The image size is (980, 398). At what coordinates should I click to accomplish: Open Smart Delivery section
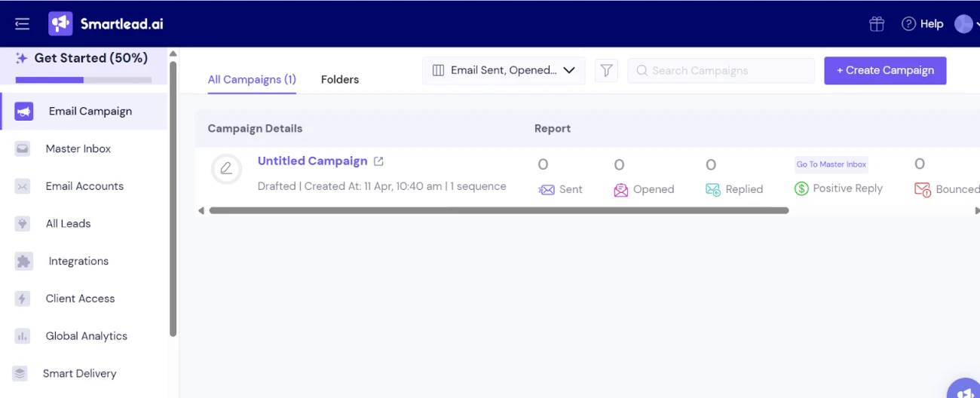click(79, 374)
